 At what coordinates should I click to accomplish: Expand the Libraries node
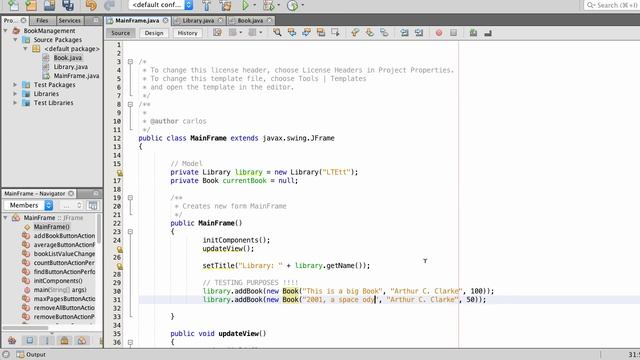tap(15, 93)
